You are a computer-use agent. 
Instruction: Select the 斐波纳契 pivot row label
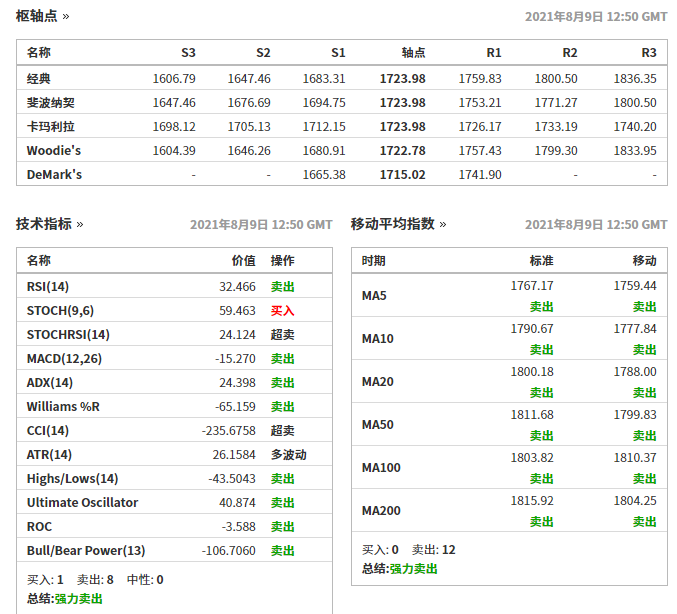(51, 103)
